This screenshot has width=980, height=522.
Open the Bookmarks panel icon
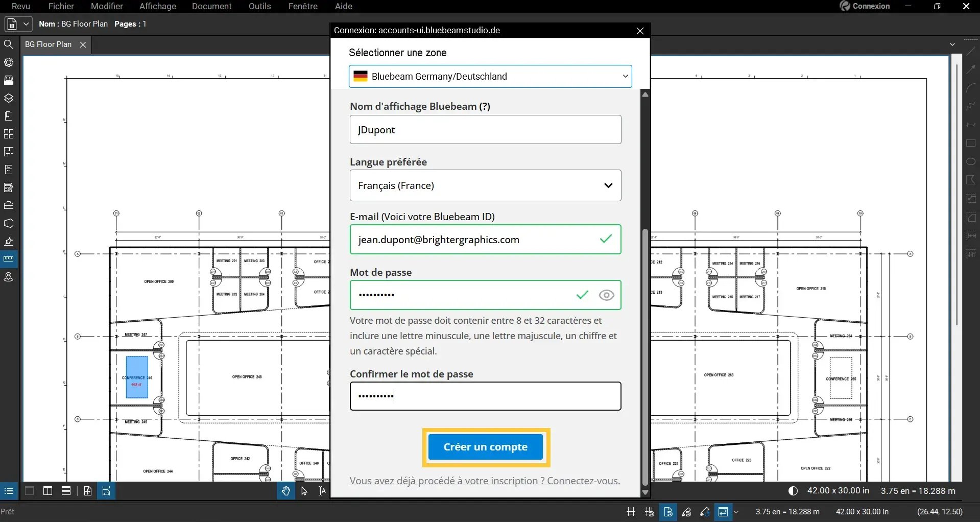(x=9, y=116)
